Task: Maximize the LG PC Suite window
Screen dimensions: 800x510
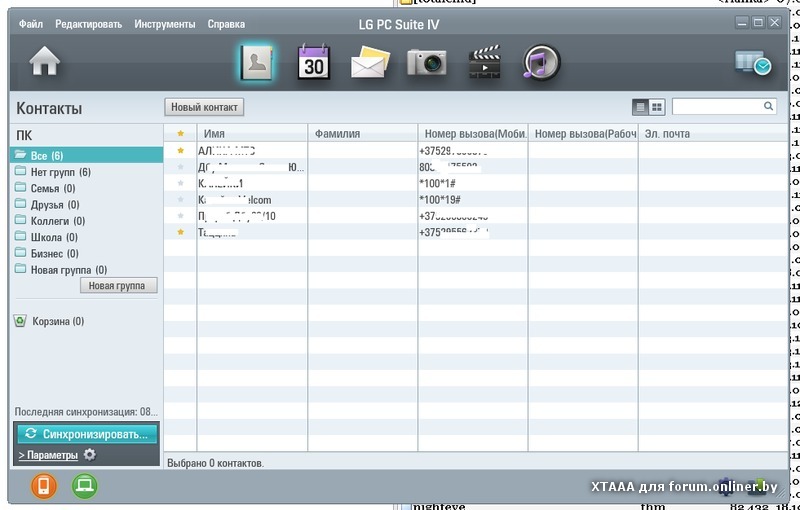Action: [x=758, y=22]
